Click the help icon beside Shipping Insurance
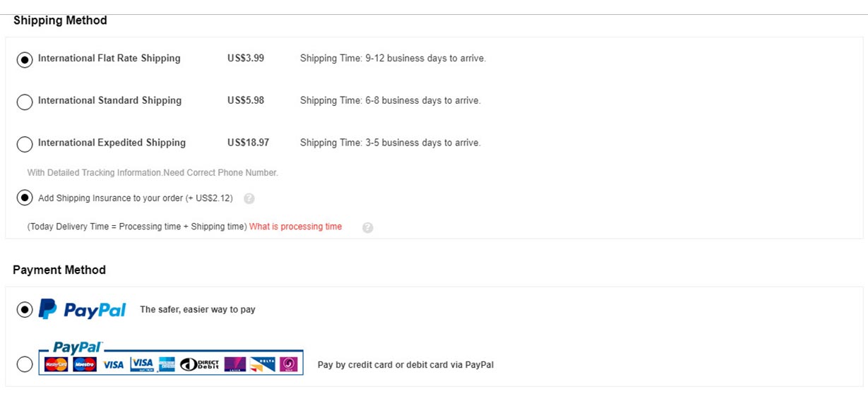The width and height of the screenshot is (868, 396). [x=249, y=199]
